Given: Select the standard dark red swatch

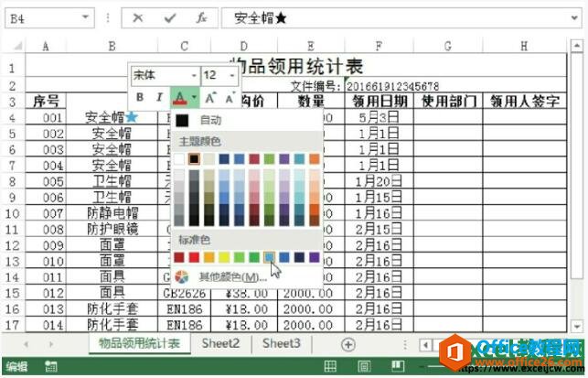Looking at the screenshot, I should click(179, 257).
